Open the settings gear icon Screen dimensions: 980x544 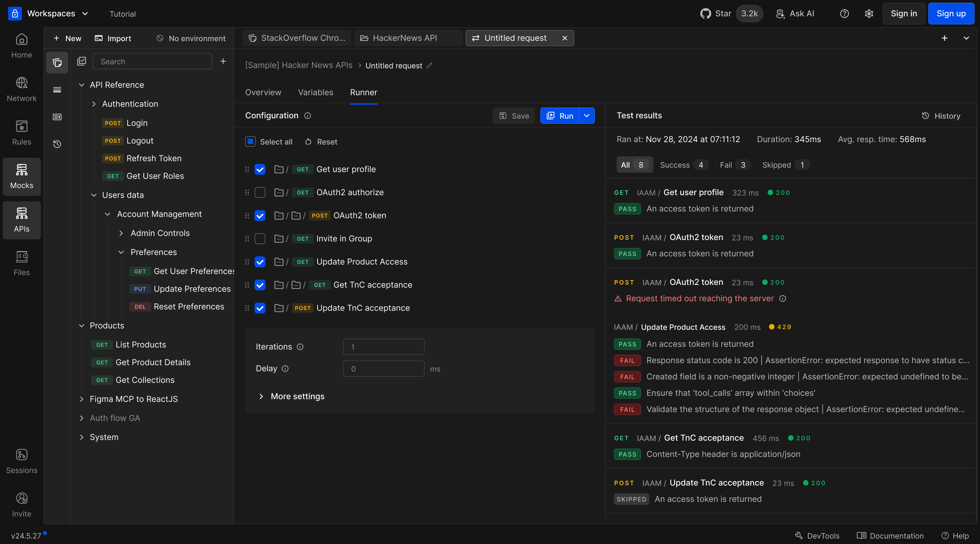tap(868, 14)
